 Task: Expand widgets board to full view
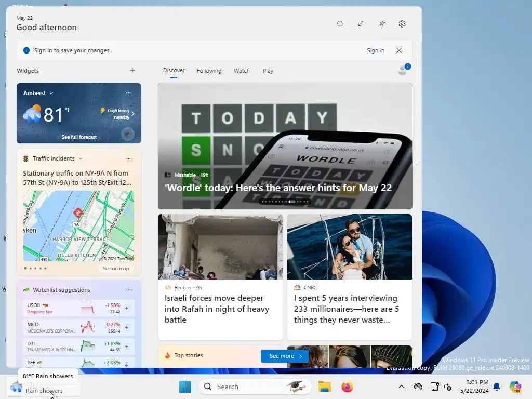[x=361, y=24]
